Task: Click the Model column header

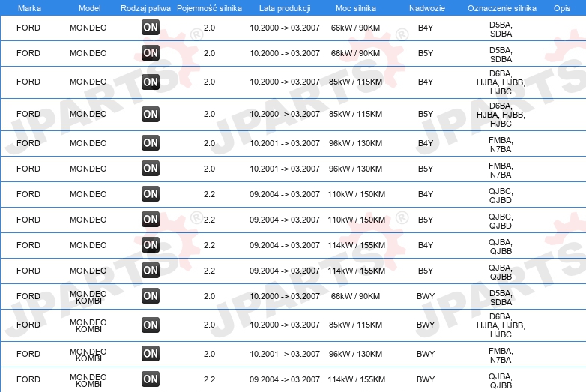Action: (89, 8)
